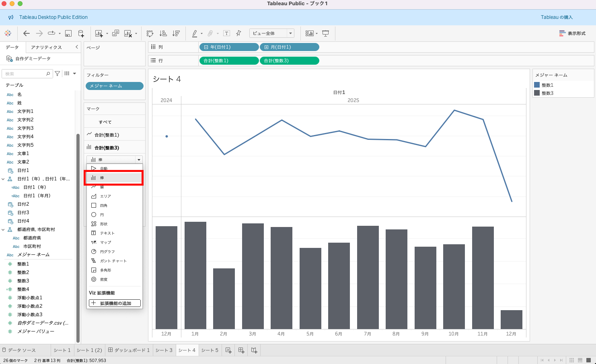Expand the 年(日付1) pill in columns shelf
Screen dimensions: 596x364
(x=206, y=47)
